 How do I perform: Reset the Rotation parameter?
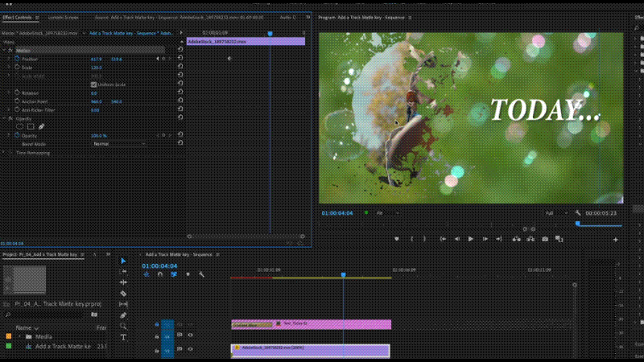[180, 92]
